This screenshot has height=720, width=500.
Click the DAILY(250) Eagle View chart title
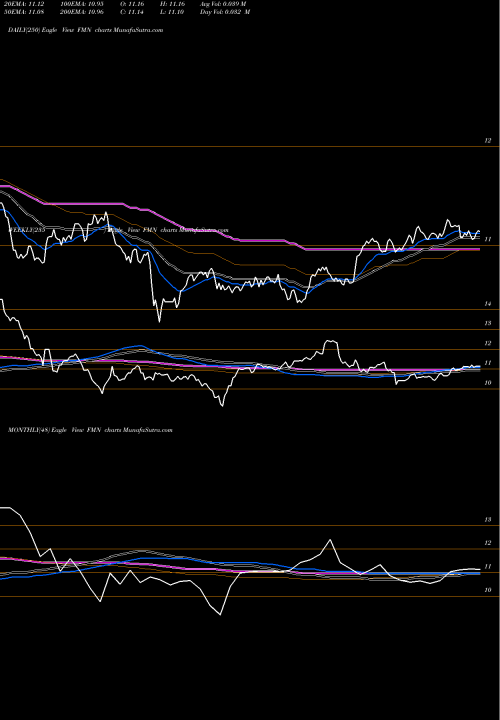[85, 30]
